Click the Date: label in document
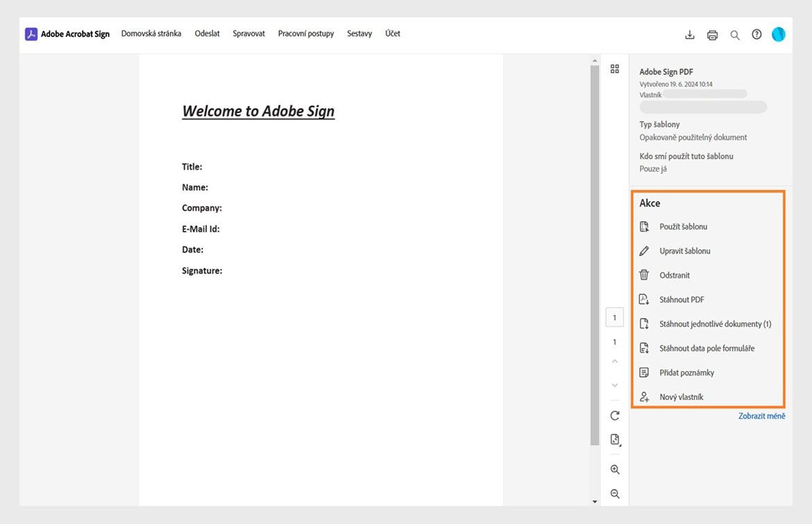 click(x=192, y=249)
